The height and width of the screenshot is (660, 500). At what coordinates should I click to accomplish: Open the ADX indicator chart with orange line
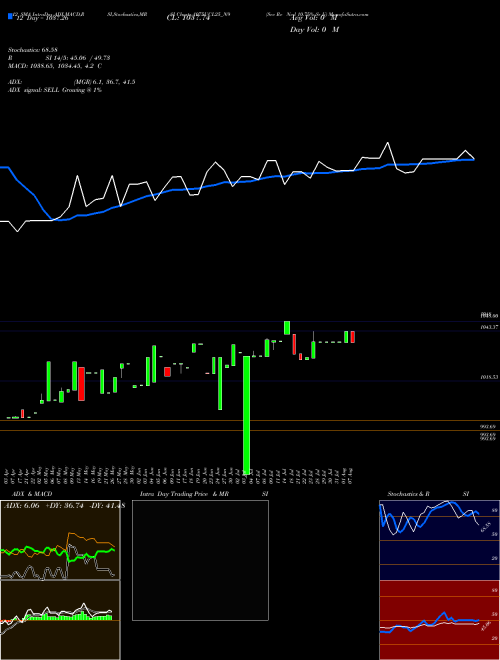pos(60,540)
